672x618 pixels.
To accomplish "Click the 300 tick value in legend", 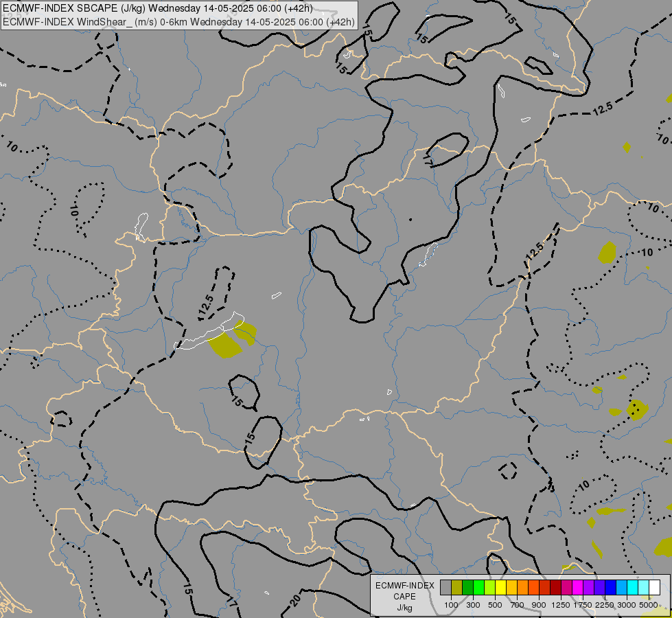I will (x=473, y=605).
